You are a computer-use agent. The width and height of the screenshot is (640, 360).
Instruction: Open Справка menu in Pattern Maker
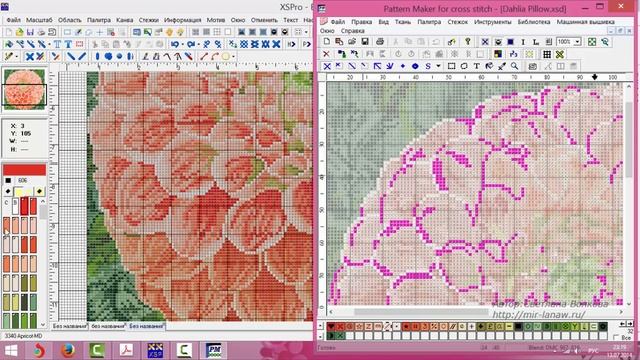tap(352, 31)
